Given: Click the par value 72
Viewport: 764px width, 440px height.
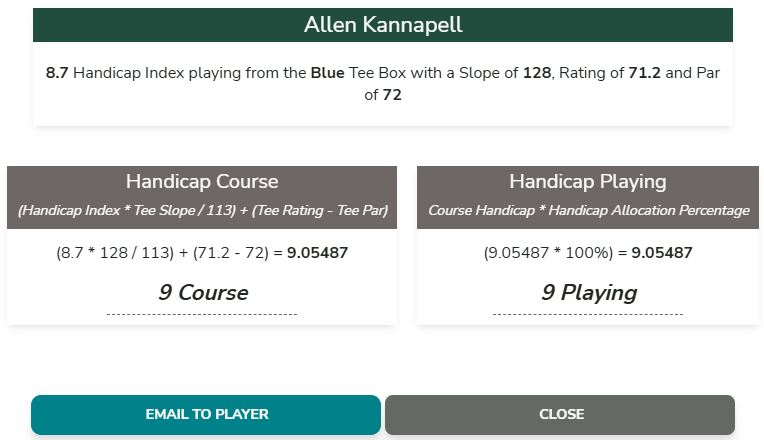Looking at the screenshot, I should (393, 96).
